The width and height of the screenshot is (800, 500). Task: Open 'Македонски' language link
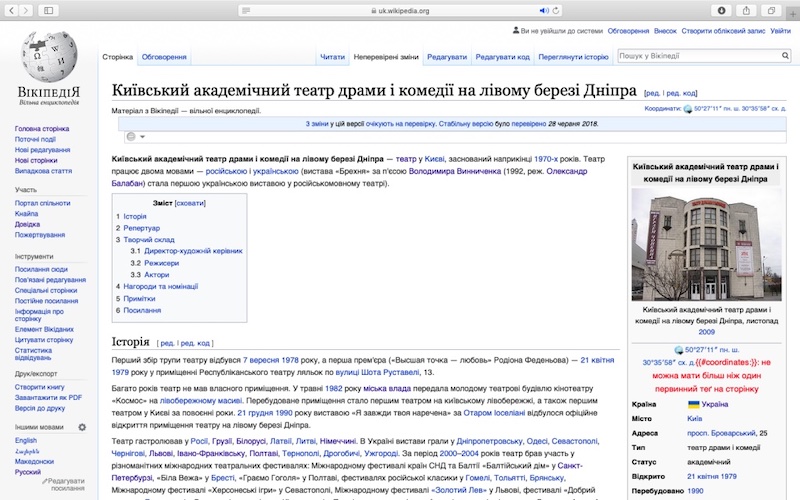(x=34, y=461)
